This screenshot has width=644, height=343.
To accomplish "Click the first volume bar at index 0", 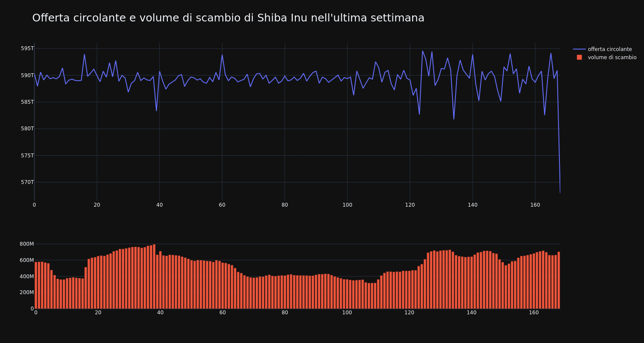I will tap(36, 285).
